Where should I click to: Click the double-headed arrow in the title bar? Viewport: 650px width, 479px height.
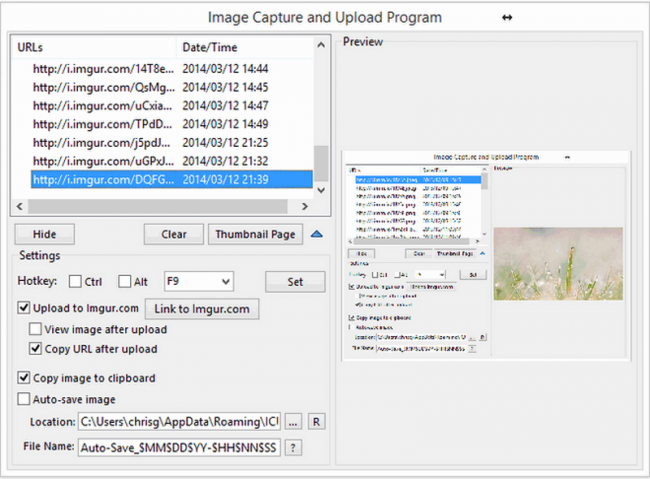coord(507,17)
